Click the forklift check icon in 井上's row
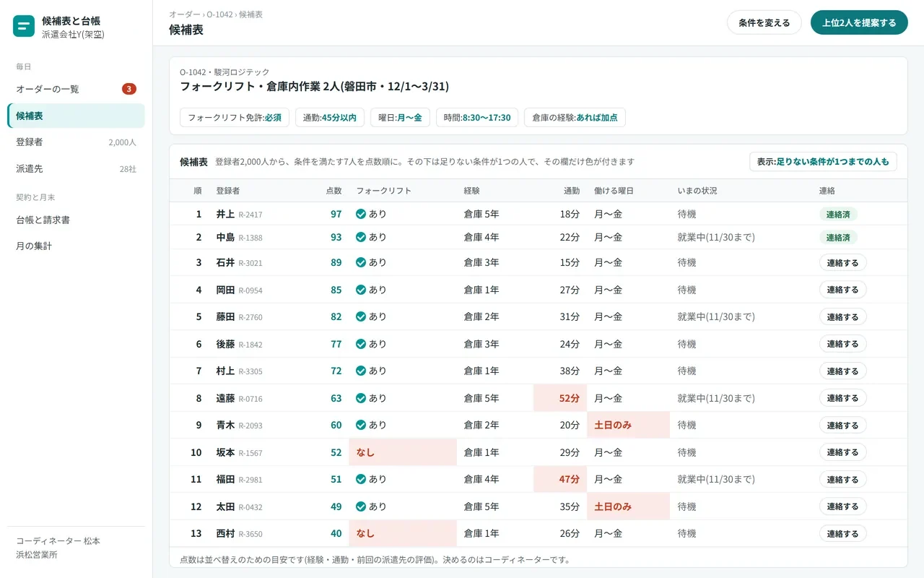Screen dimensions: 924x578 click(361, 214)
